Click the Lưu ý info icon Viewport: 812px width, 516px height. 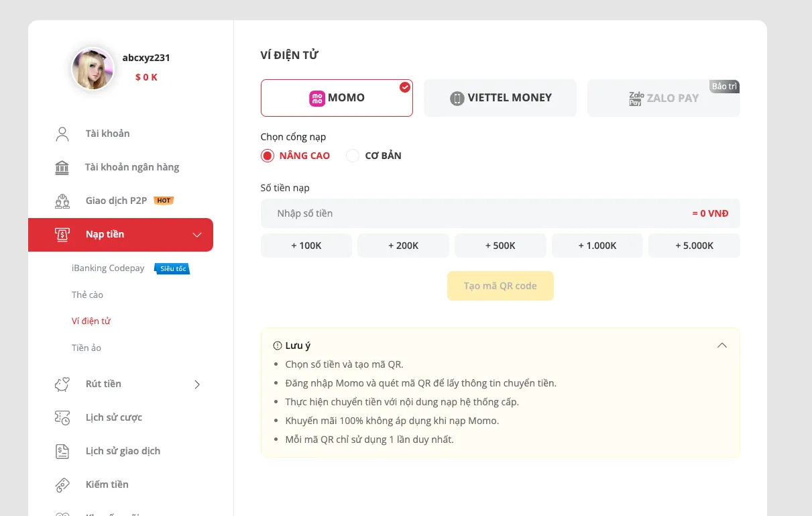pos(278,346)
